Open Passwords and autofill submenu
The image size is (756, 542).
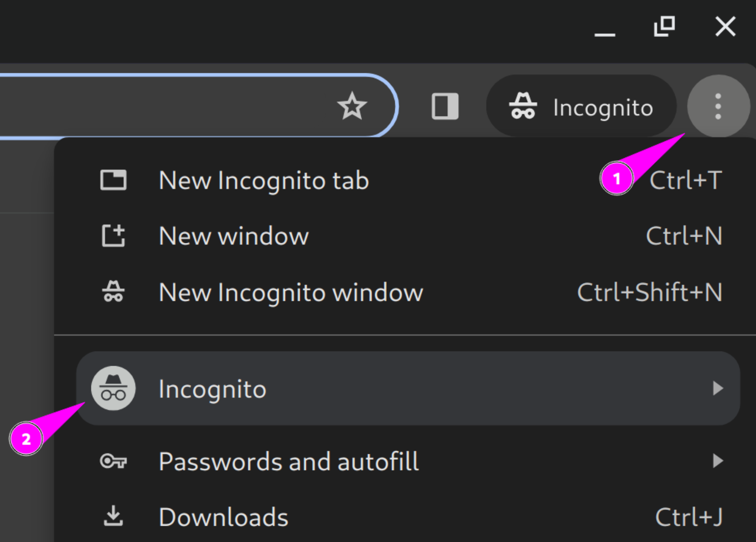pos(405,461)
